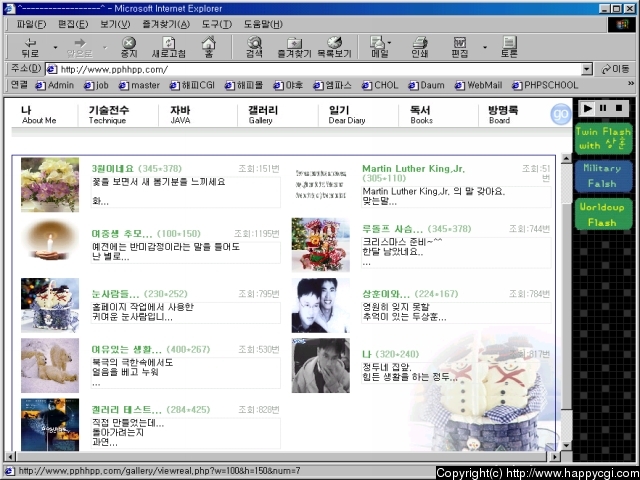Viewport: 640px width, 480px height.
Task: Open the address bar dropdown list
Action: [587, 69]
